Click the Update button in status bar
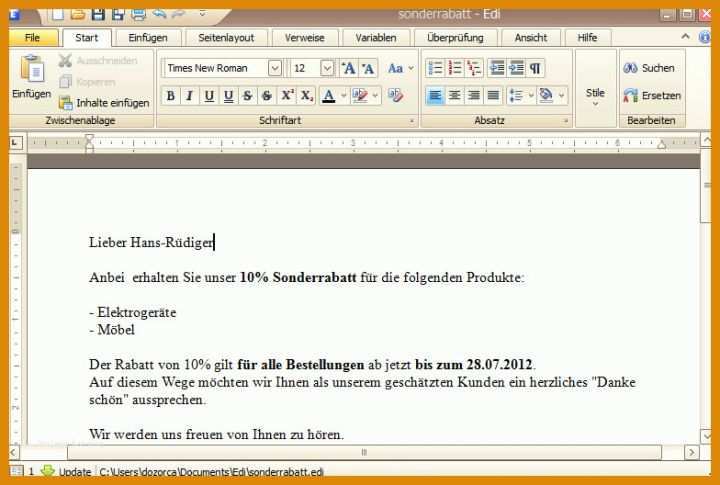 pos(66,472)
